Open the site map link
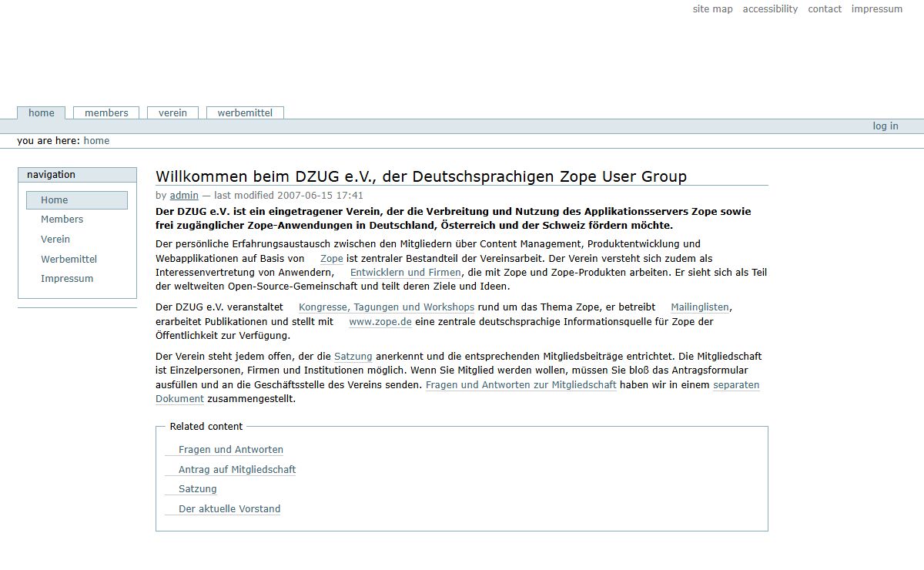Viewport: 924px width, 570px height. 712,9
